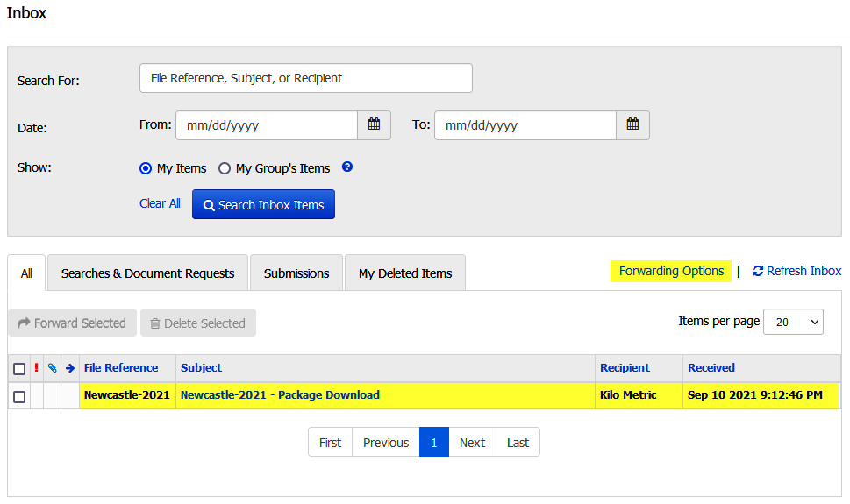Sort by the paperclip attachment column
850x504 pixels.
click(52, 368)
